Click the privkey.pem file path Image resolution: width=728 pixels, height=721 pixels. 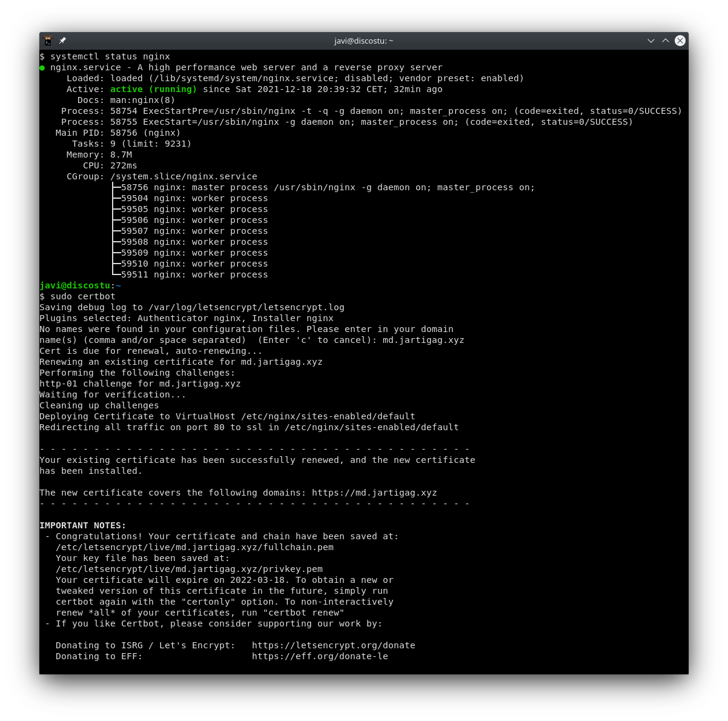[x=189, y=569]
